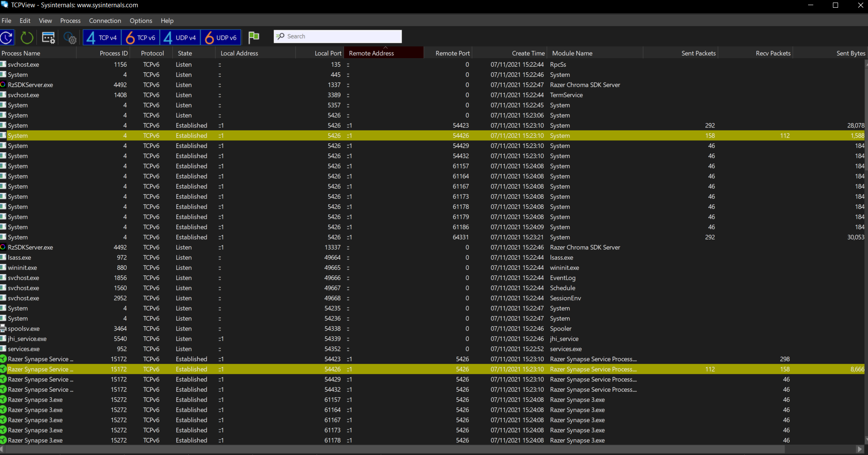Open the File menu

tap(6, 21)
